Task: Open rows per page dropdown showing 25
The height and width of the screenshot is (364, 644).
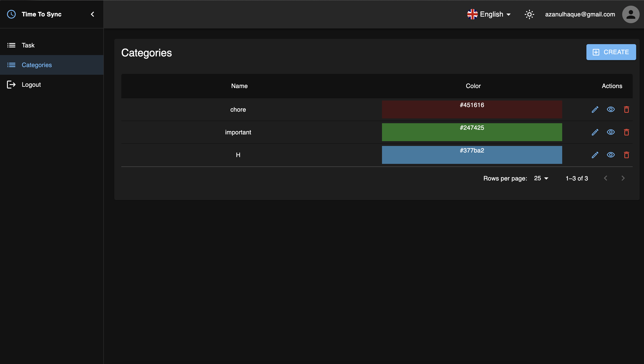Action: point(541,178)
